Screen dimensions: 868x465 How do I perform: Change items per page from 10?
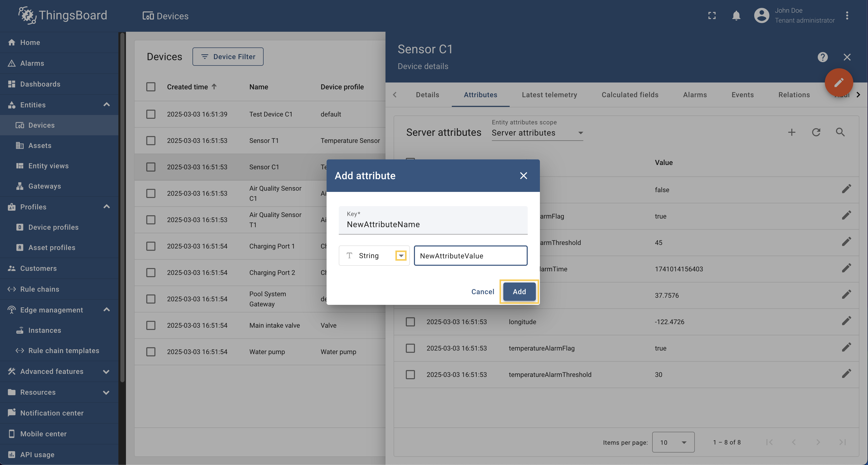click(x=673, y=442)
